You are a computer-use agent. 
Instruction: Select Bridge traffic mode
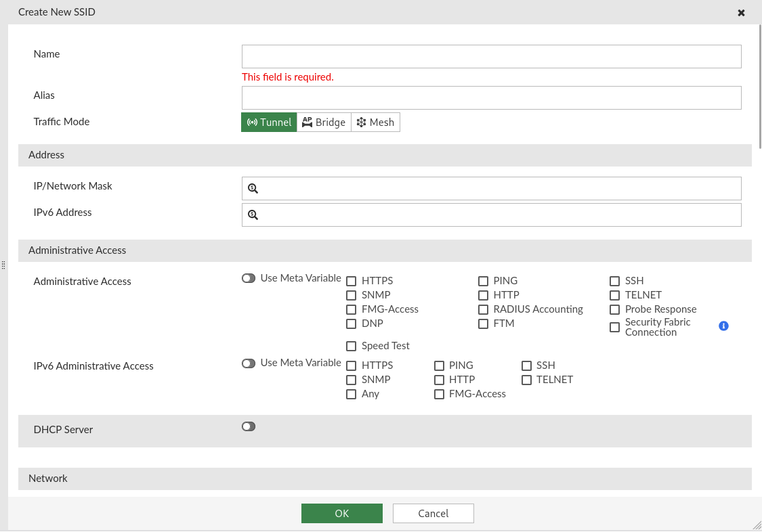(324, 123)
